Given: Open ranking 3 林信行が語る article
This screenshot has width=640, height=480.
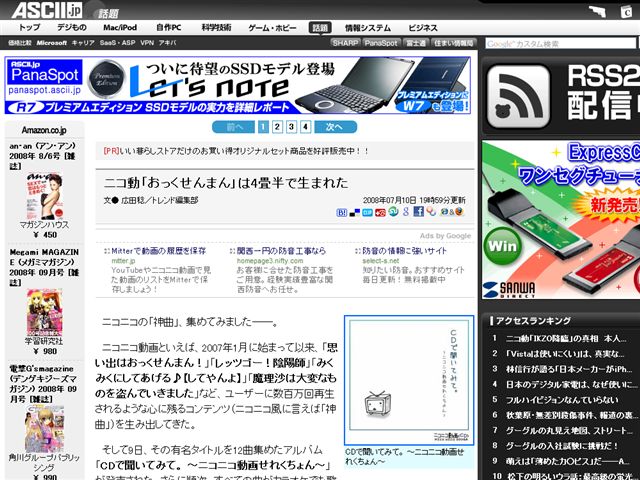Looking at the screenshot, I should pos(569,369).
